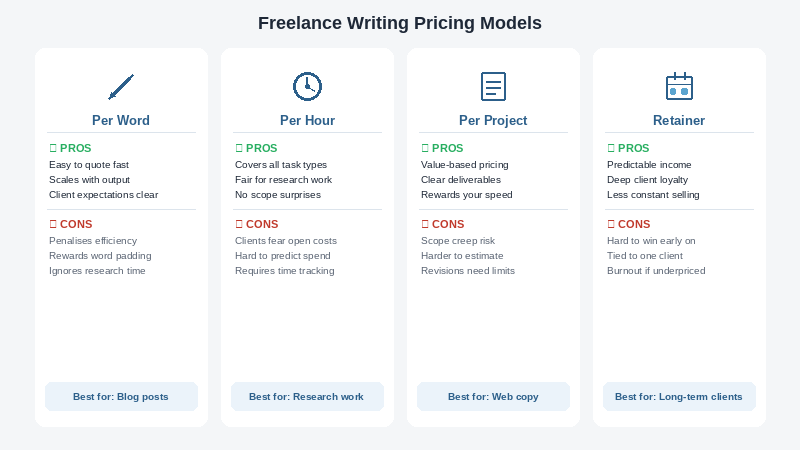Viewport: 800px width, 450px height.
Task: Click the Scope creep risk text
Action: coord(458,241)
